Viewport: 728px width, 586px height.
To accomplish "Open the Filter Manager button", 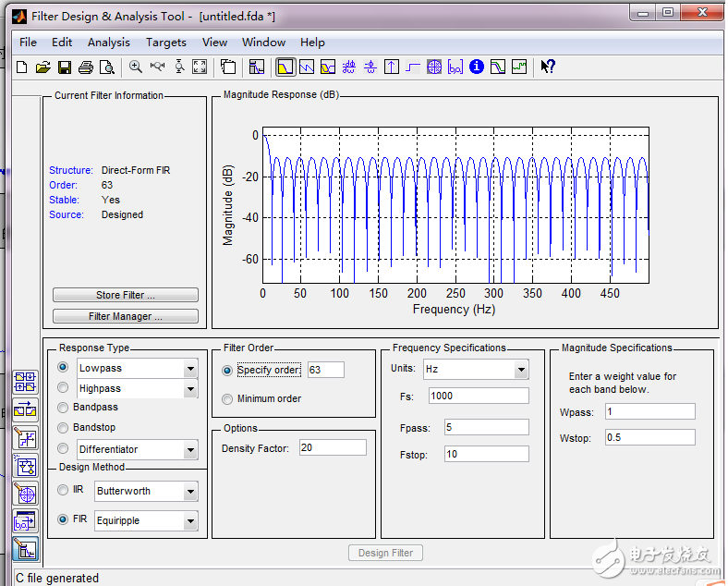I will coord(126,316).
